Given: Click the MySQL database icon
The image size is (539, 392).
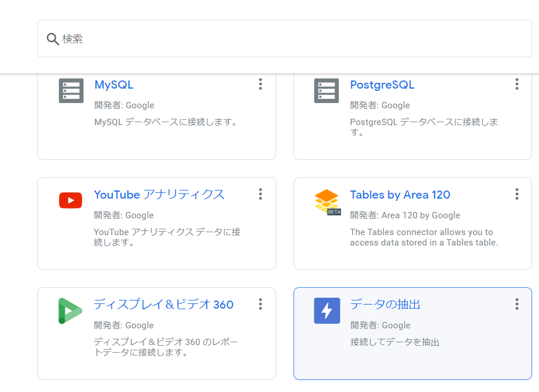Looking at the screenshot, I should click(71, 91).
